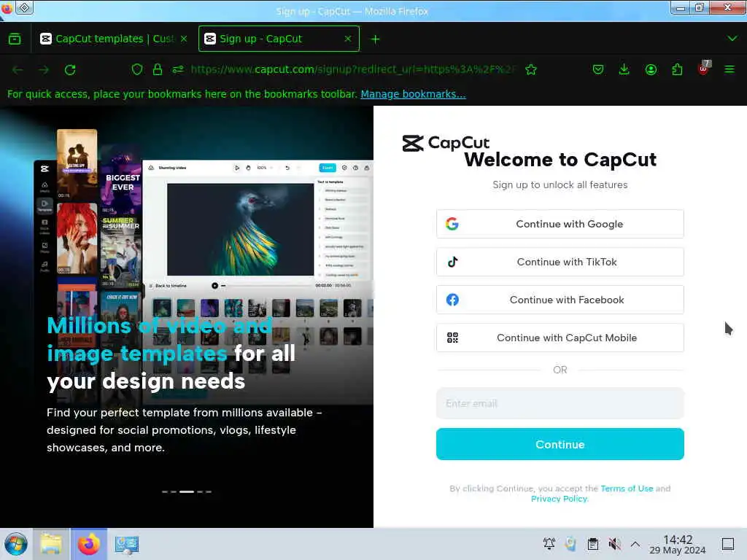The image size is (747, 560).
Task: Click the capcut.com URL address field
Action: (x=352, y=69)
